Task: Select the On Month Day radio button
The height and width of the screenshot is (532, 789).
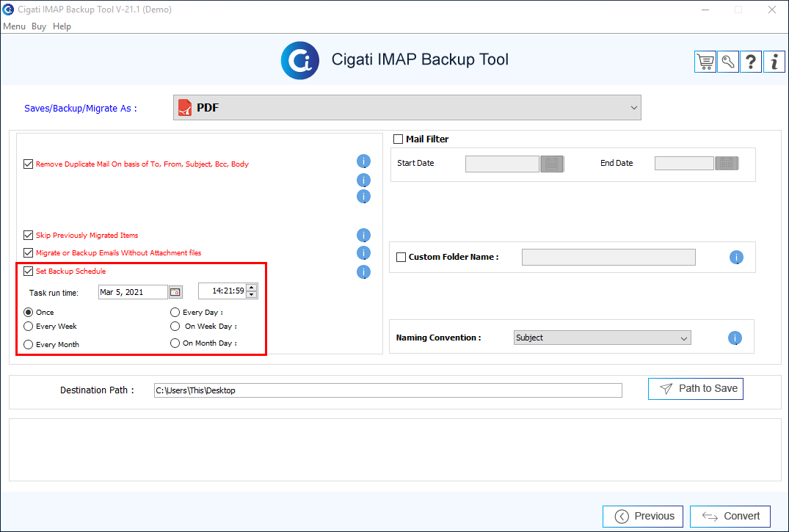Action: (x=175, y=343)
